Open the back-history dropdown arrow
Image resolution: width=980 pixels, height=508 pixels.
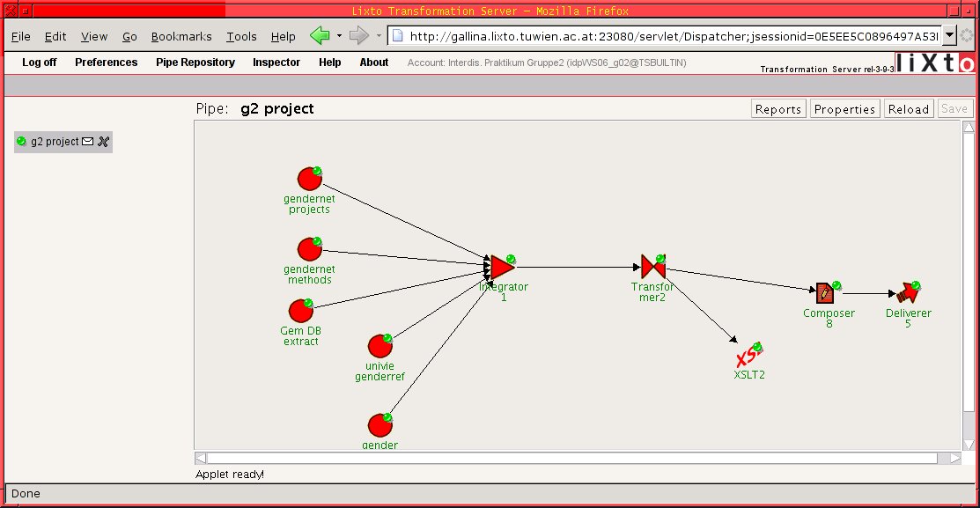click(339, 36)
